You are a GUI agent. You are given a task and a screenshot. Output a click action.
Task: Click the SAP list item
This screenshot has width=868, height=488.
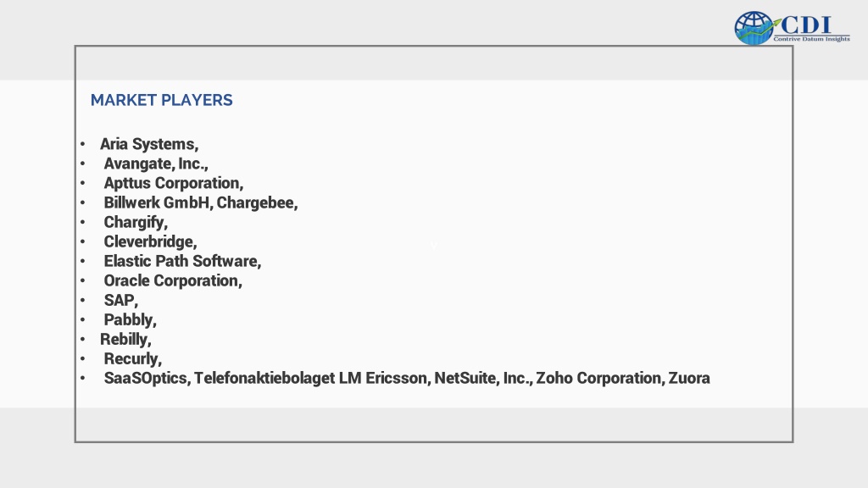coord(120,301)
